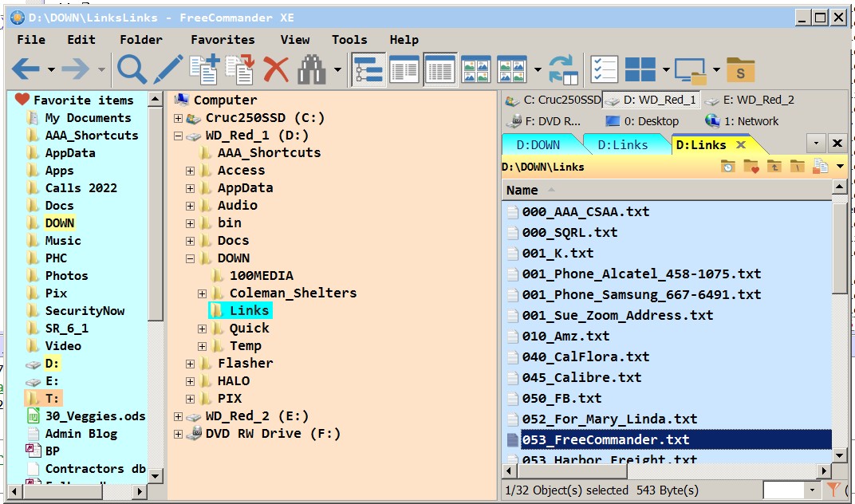Select drive C: Cruc250SSD button

[553, 100]
